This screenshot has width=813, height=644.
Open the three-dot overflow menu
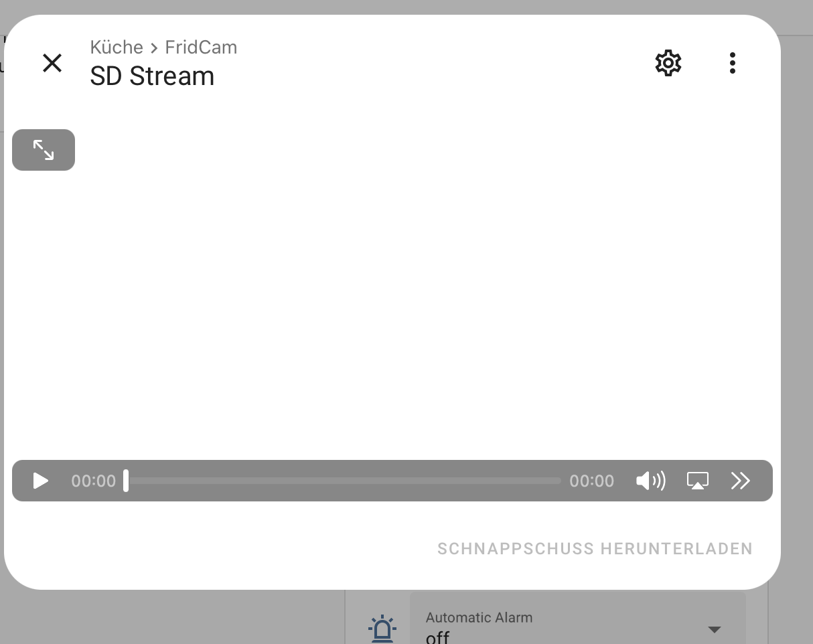(732, 63)
